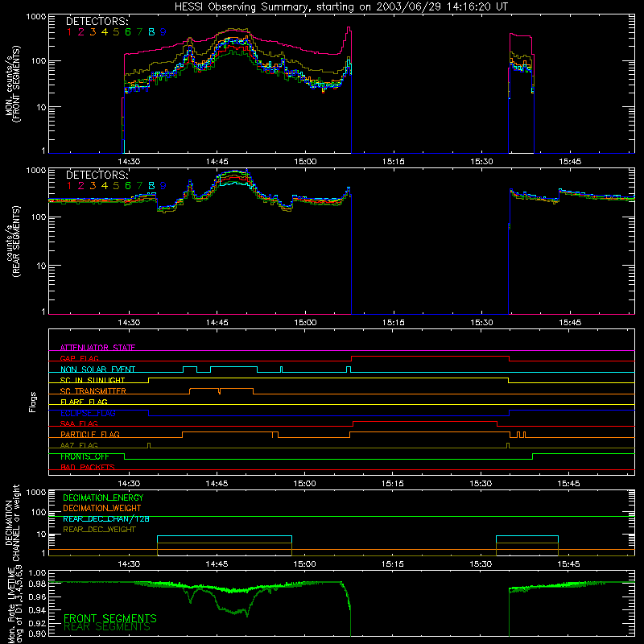Pick detector 2 in rear segments legend
Screen dimensions: 644x644
tap(81, 186)
